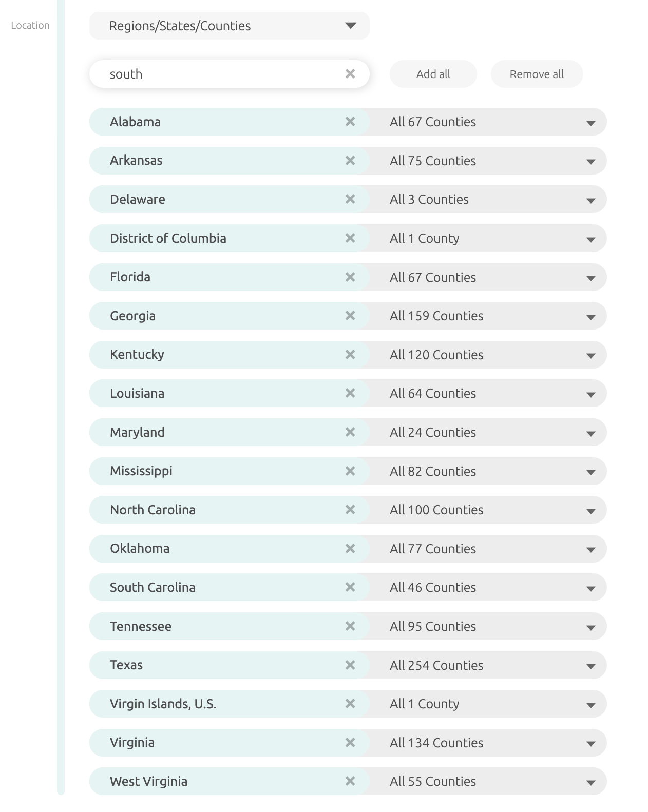Viewport: 648px width, 812px height.
Task: Open Louisiana All 64 Counties dropdown
Action: (x=488, y=393)
